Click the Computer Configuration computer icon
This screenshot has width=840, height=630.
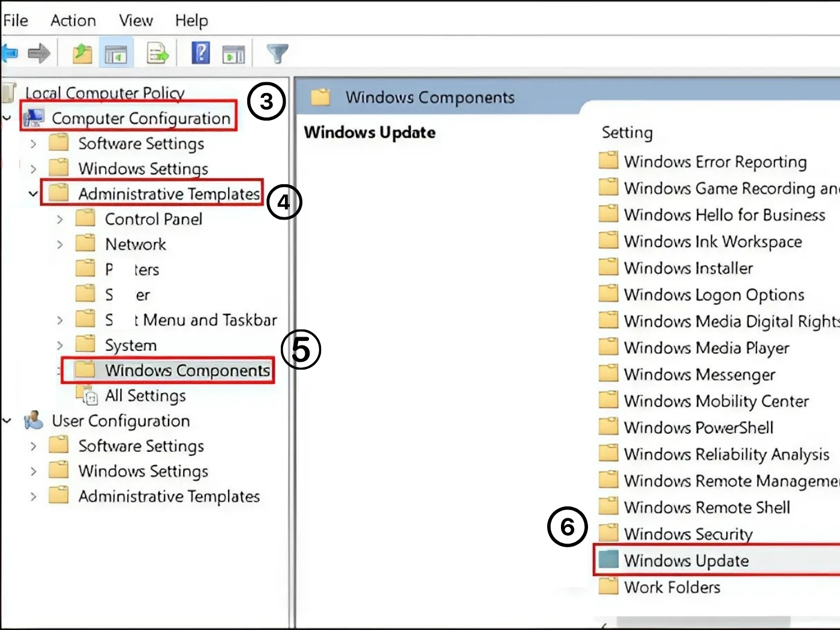click(34, 118)
